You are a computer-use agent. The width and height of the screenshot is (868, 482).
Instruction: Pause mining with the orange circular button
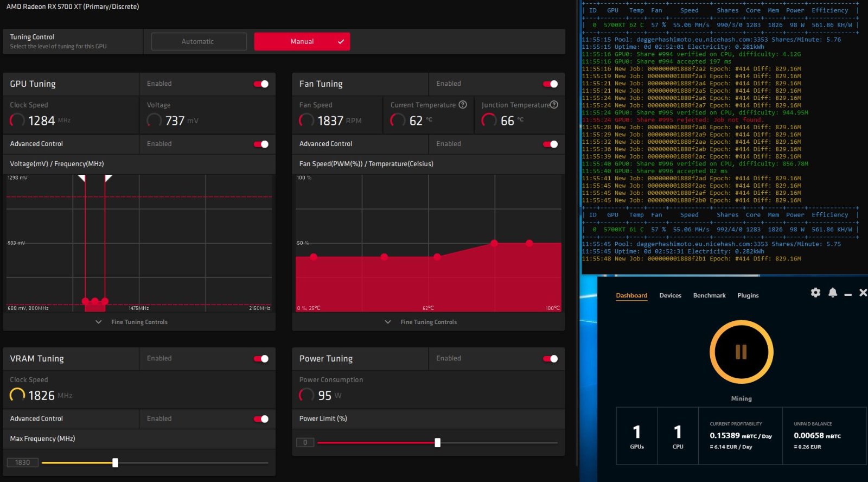point(741,352)
